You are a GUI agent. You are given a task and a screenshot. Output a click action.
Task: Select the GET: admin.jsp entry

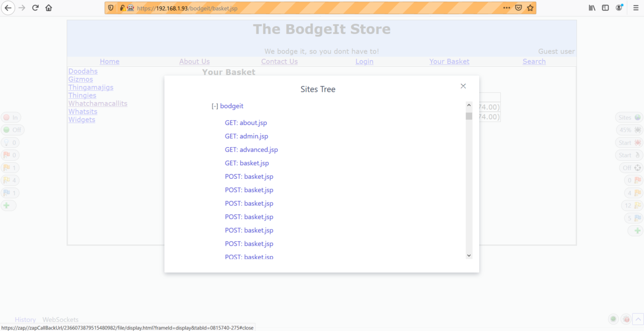coord(246,136)
